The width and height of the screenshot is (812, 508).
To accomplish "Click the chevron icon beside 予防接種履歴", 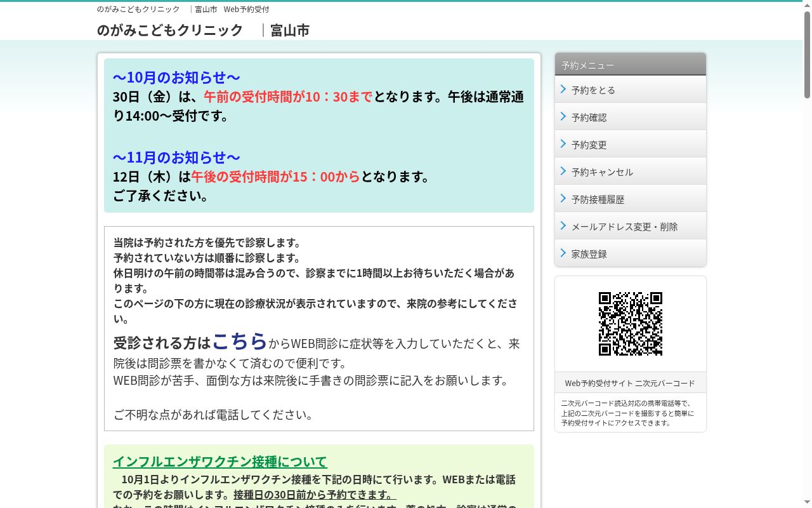I will click(x=563, y=199).
